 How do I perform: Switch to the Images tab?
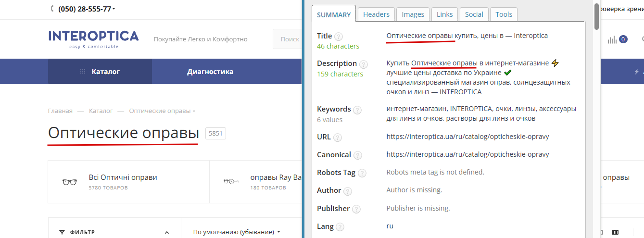(x=413, y=14)
